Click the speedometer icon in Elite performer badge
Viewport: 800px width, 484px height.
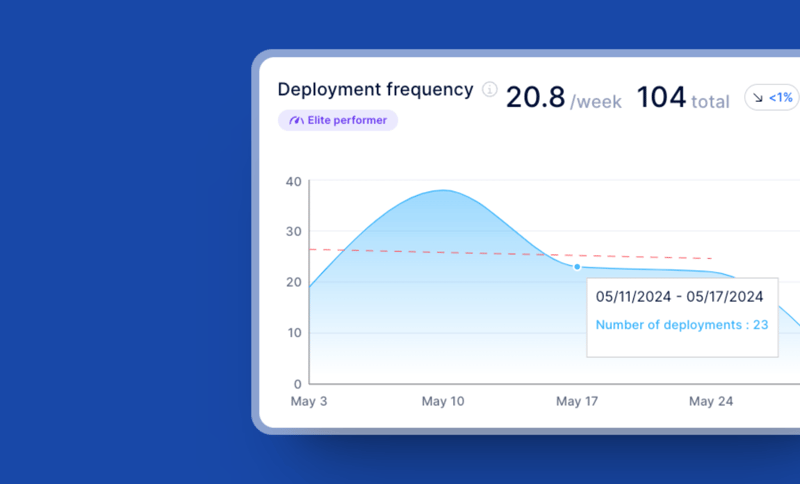coord(296,121)
